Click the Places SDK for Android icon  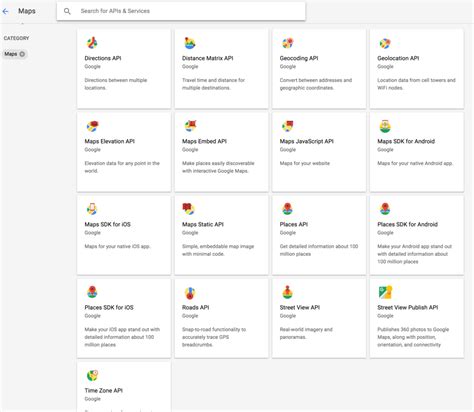point(385,209)
